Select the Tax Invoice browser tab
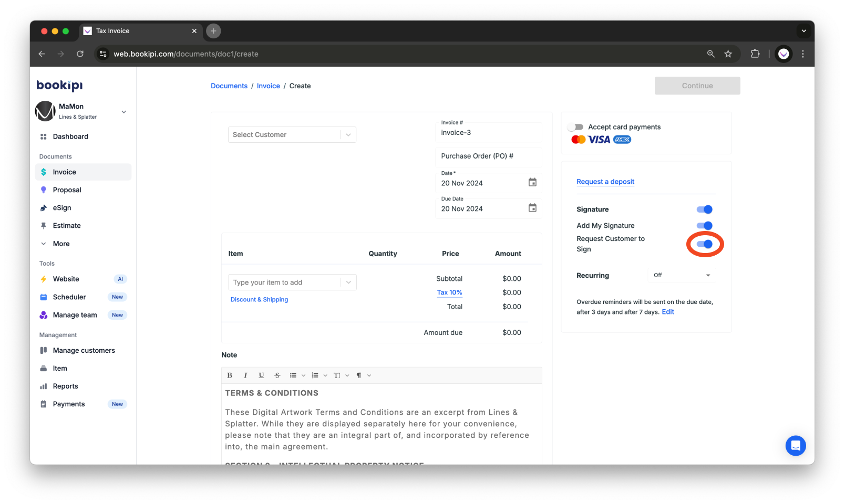The height and width of the screenshot is (504, 845). tap(114, 31)
